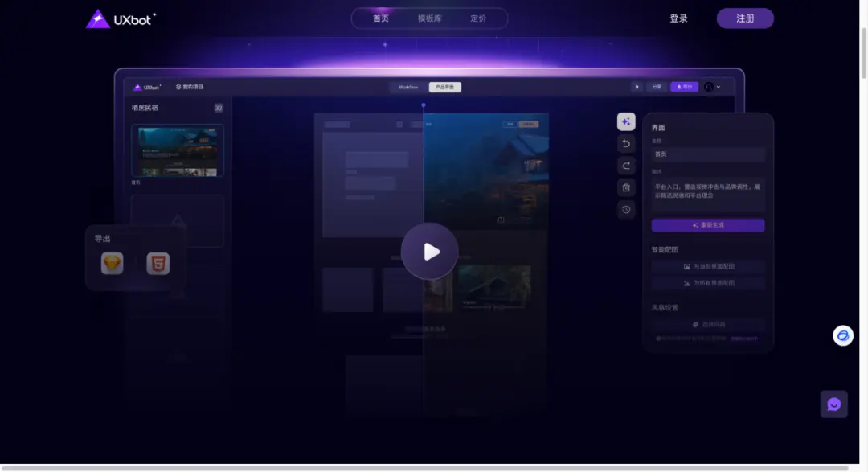868x472 pixels.
Task: Click the 为所有界面配图 button
Action: 708,283
